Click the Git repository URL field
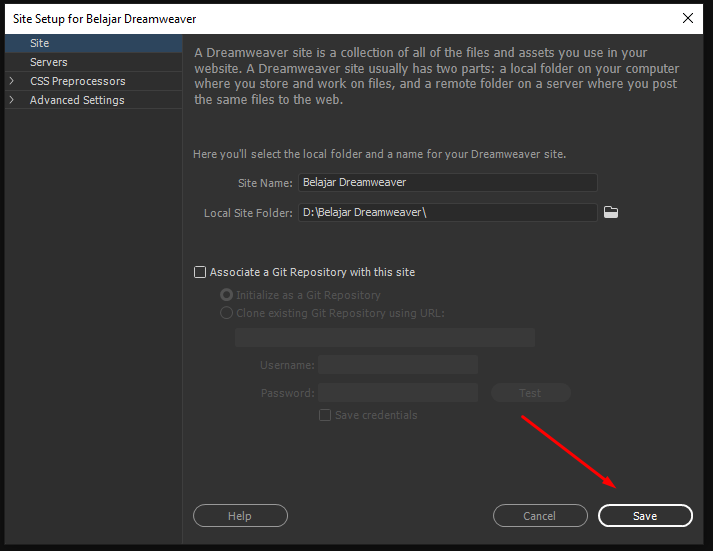 pos(385,337)
